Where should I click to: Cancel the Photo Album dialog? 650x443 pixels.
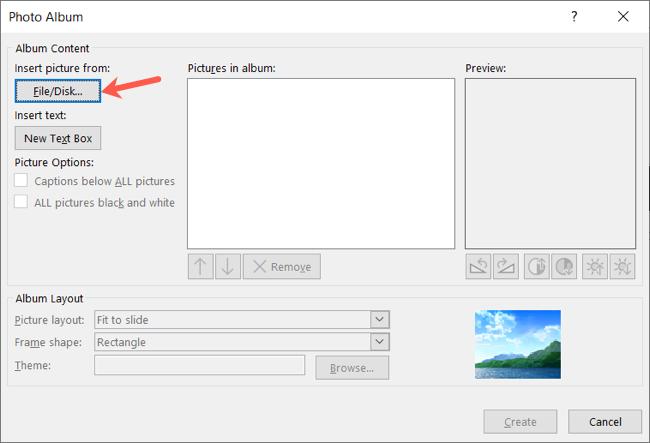click(605, 422)
